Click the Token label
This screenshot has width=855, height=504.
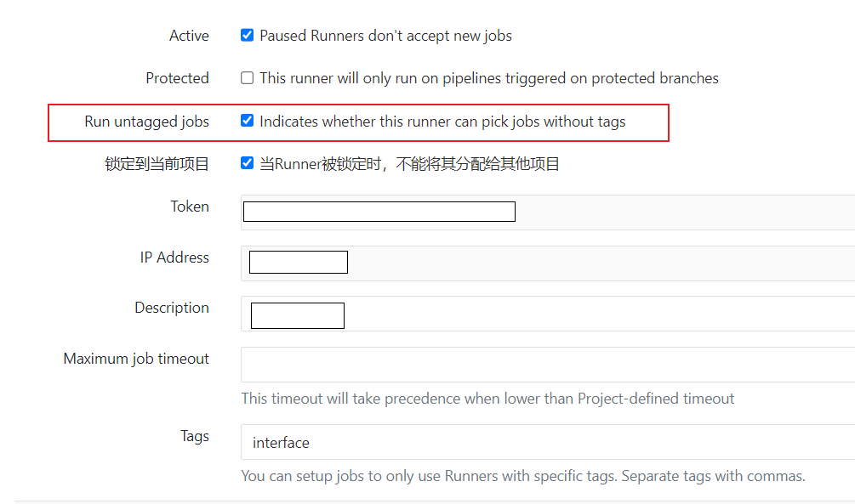coord(190,207)
